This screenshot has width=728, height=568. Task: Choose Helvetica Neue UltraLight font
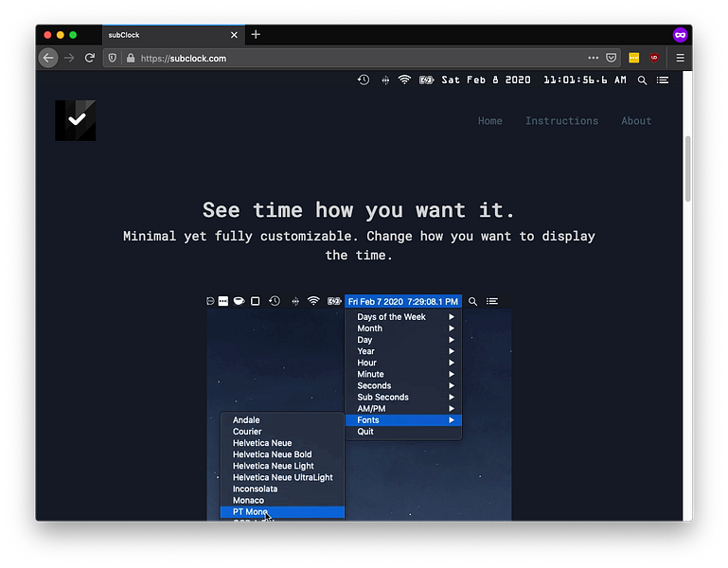(282, 477)
